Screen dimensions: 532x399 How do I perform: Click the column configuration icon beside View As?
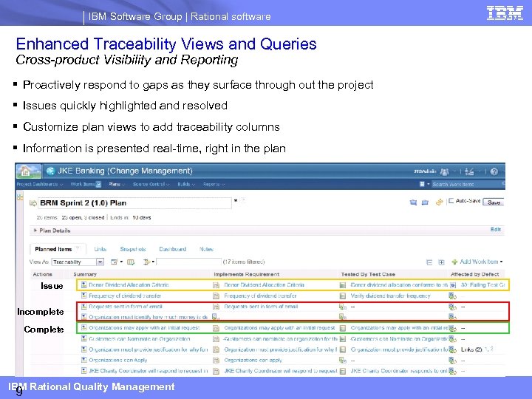131,262
